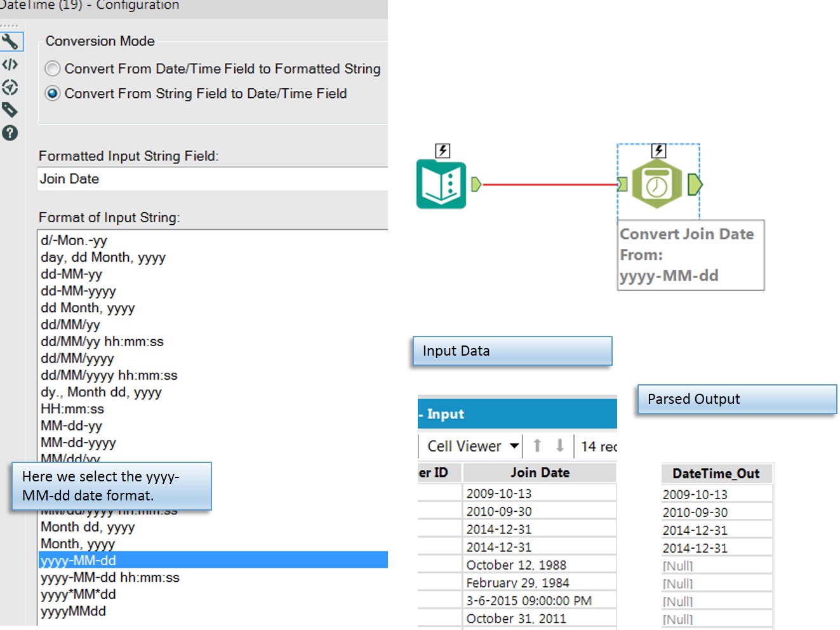Click Join Date cell 3-6-2015 09:00:00 PM
The image size is (840, 630).
tap(540, 600)
